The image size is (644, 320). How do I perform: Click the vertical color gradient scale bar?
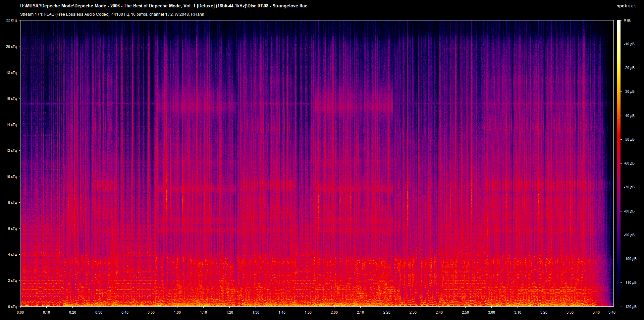point(619,163)
